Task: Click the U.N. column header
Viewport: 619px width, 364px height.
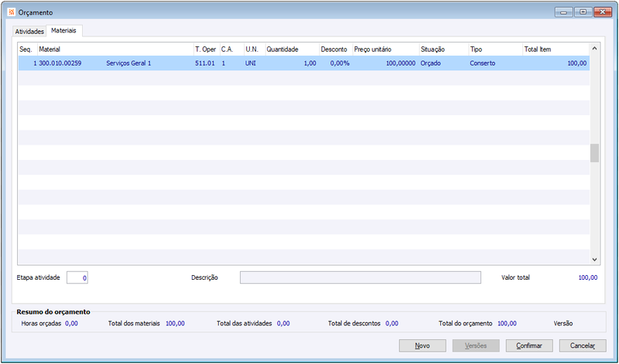Action: coord(255,49)
